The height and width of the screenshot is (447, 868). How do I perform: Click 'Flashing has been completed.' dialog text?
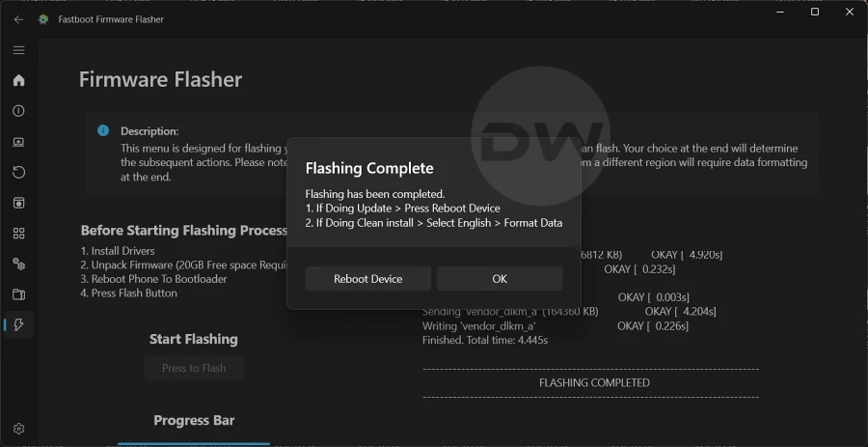pos(375,194)
